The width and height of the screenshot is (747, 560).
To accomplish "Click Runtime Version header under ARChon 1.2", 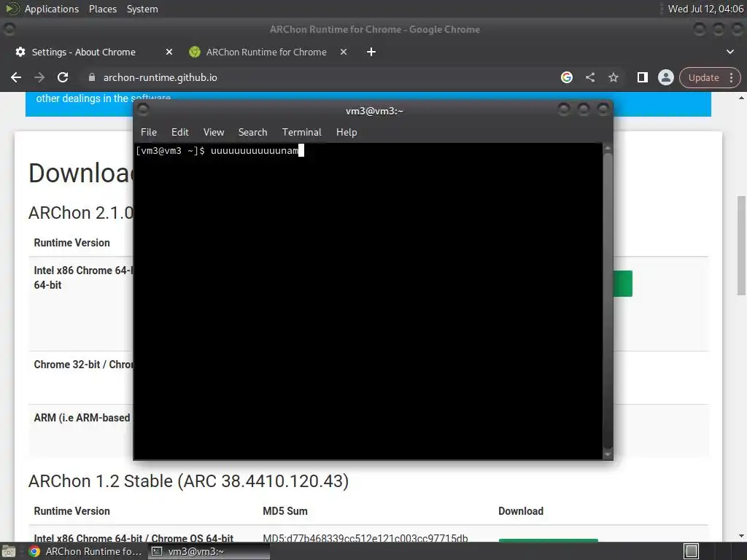I will 72,511.
